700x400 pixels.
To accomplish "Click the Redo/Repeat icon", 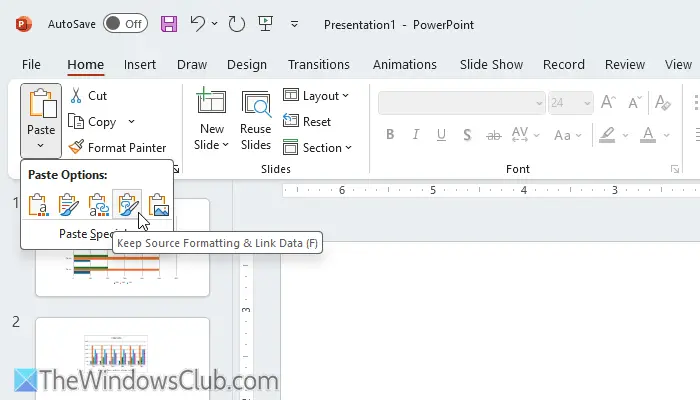I will [236, 24].
